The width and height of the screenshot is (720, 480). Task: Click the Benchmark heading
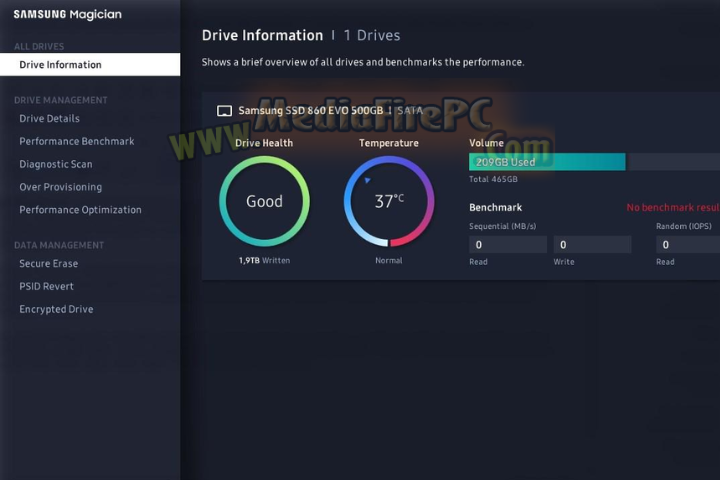click(495, 208)
